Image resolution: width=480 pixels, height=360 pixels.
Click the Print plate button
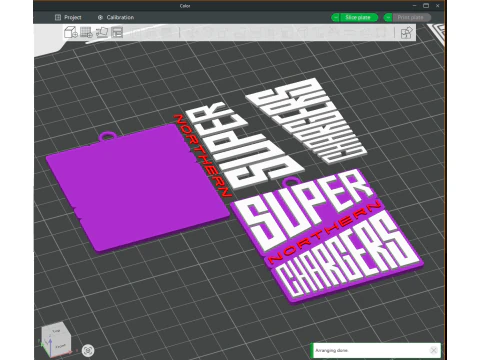pos(411,17)
